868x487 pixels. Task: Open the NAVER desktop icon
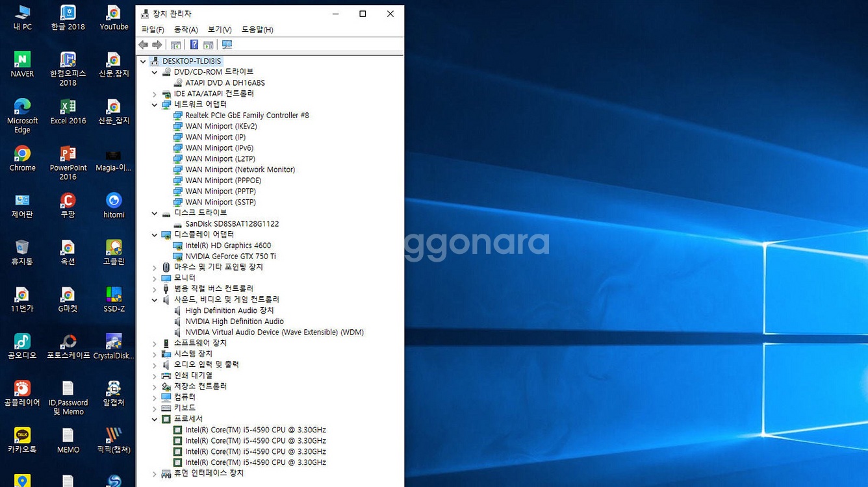coord(22,64)
